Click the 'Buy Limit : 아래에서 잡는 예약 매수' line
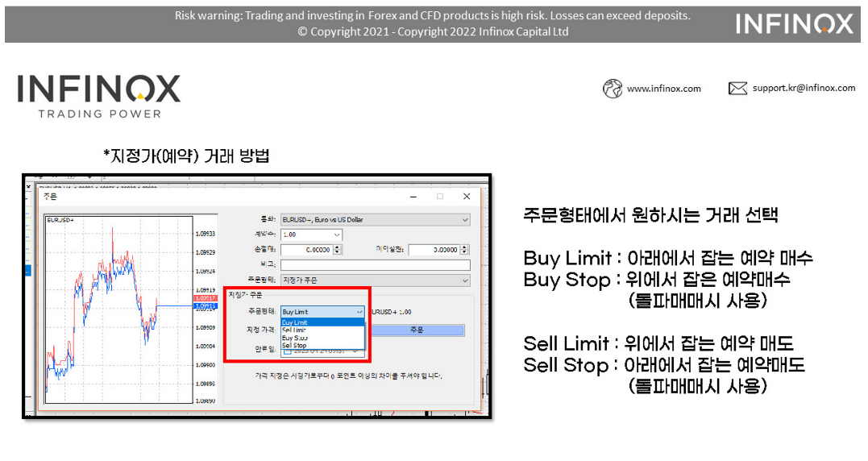This screenshot has width=868, height=461. coord(668,258)
